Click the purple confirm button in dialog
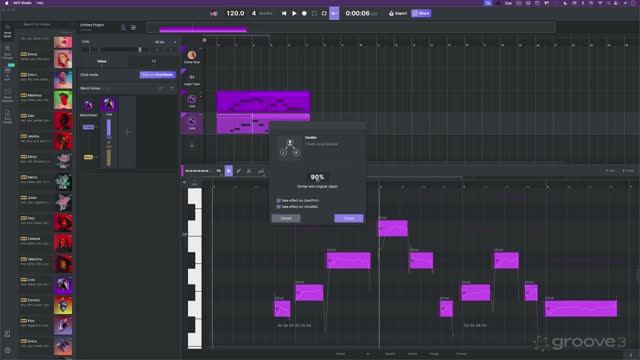The width and height of the screenshot is (640, 360). point(349,218)
